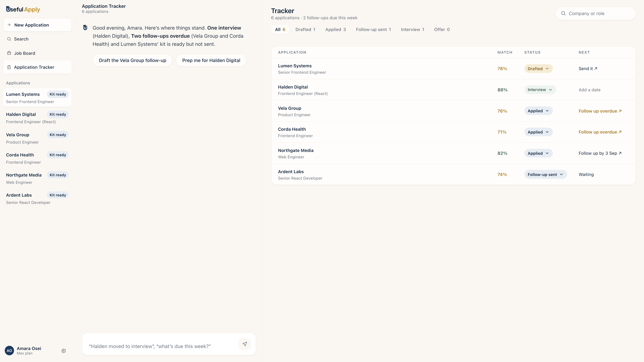Switch to the Offer 0 tab
Image resolution: width=644 pixels, height=362 pixels.
(x=442, y=29)
